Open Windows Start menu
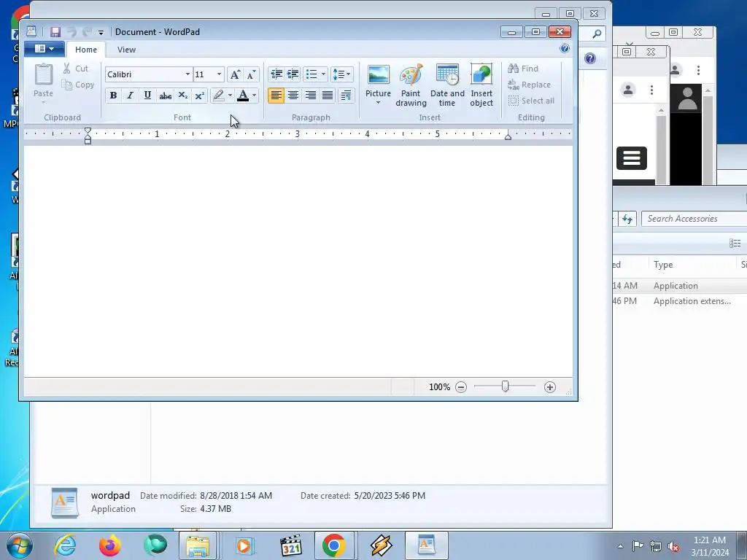The width and height of the screenshot is (747, 560). (20, 545)
